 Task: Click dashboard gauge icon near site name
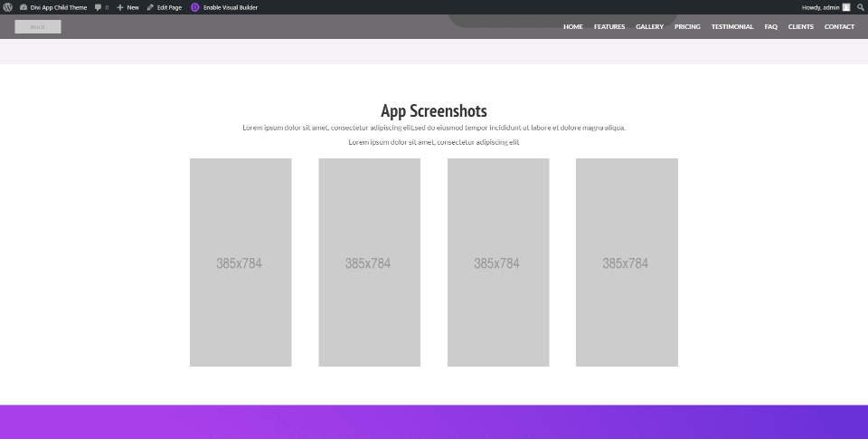click(24, 7)
